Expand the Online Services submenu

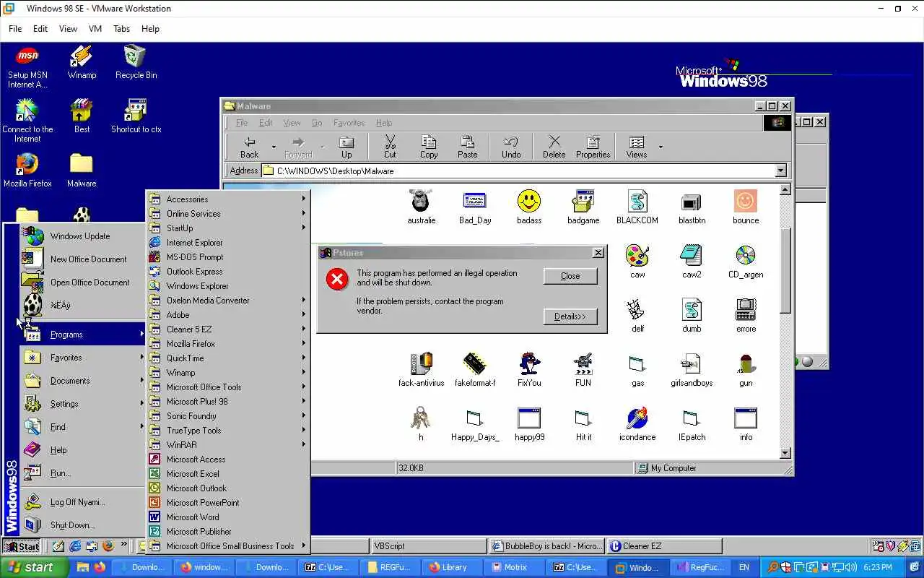pos(228,214)
